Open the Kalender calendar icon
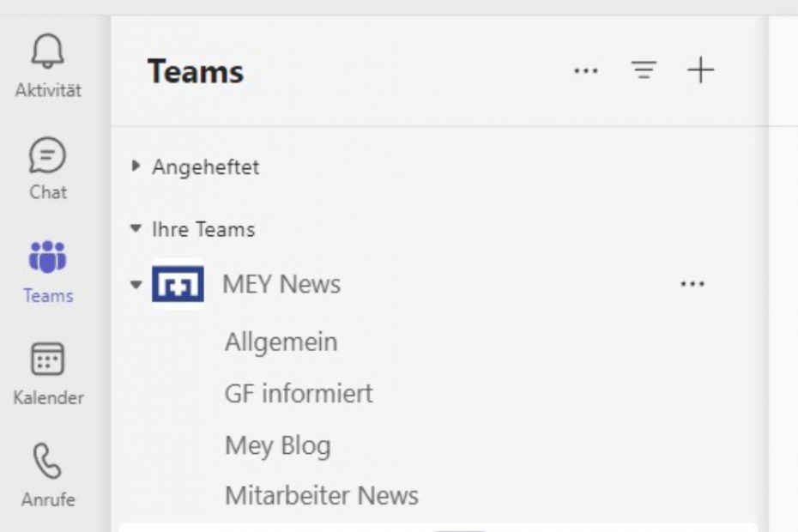The width and height of the screenshot is (798, 532). (48, 360)
